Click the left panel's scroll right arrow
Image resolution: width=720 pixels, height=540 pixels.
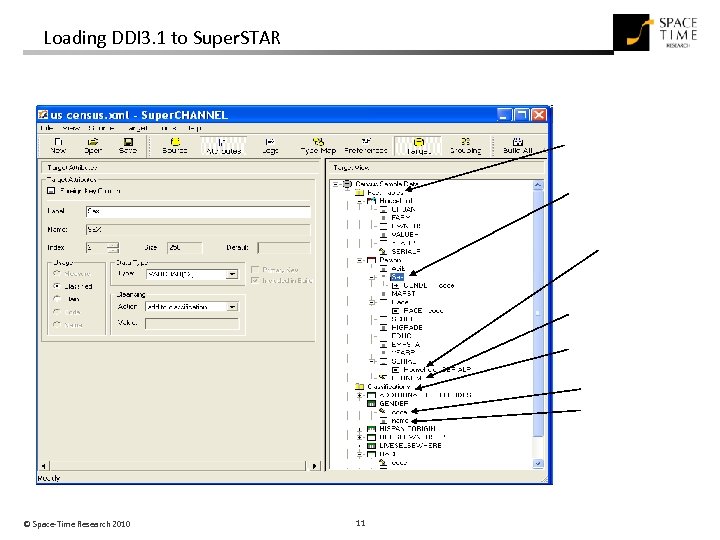pyautogui.click(x=314, y=466)
